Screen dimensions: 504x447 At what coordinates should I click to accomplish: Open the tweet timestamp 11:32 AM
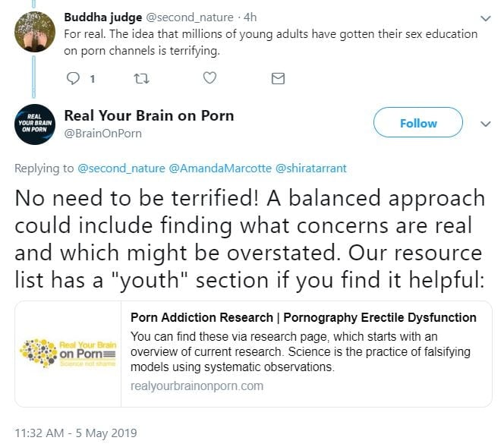tap(75, 433)
